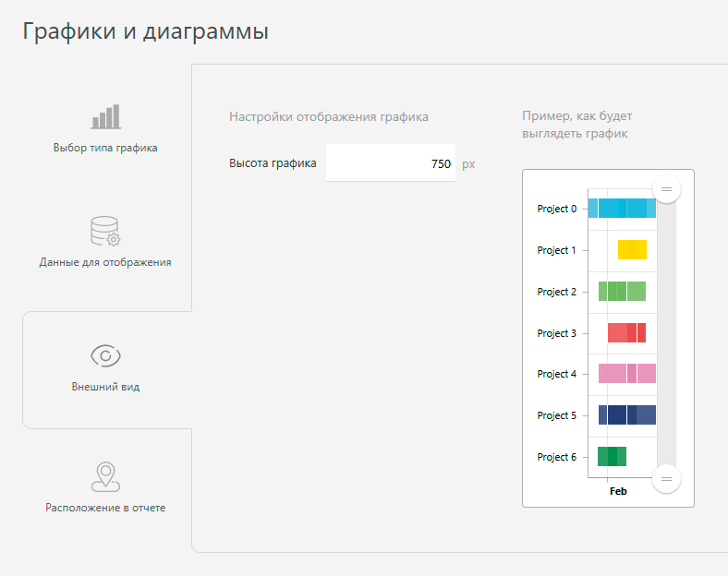
Task: Open the 'Данные для отображения' tab
Action: click(x=105, y=243)
